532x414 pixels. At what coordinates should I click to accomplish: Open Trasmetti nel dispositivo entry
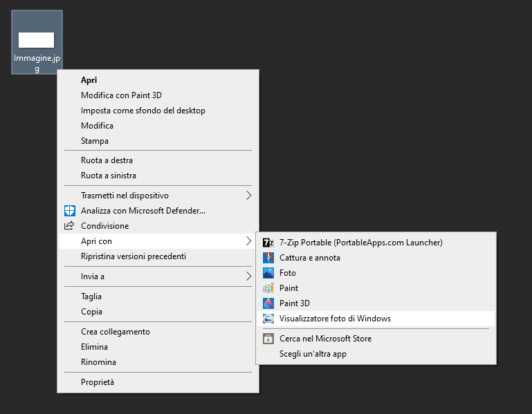click(x=158, y=196)
